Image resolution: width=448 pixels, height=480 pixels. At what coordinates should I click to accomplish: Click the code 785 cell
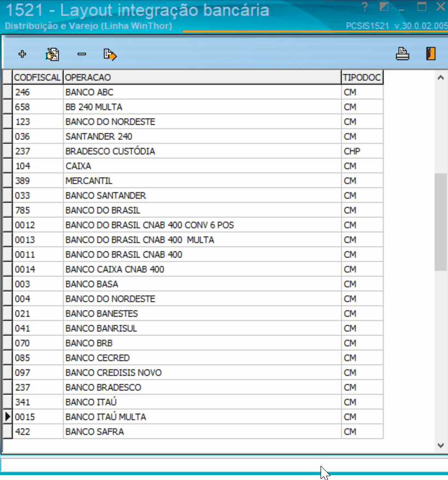coord(38,210)
